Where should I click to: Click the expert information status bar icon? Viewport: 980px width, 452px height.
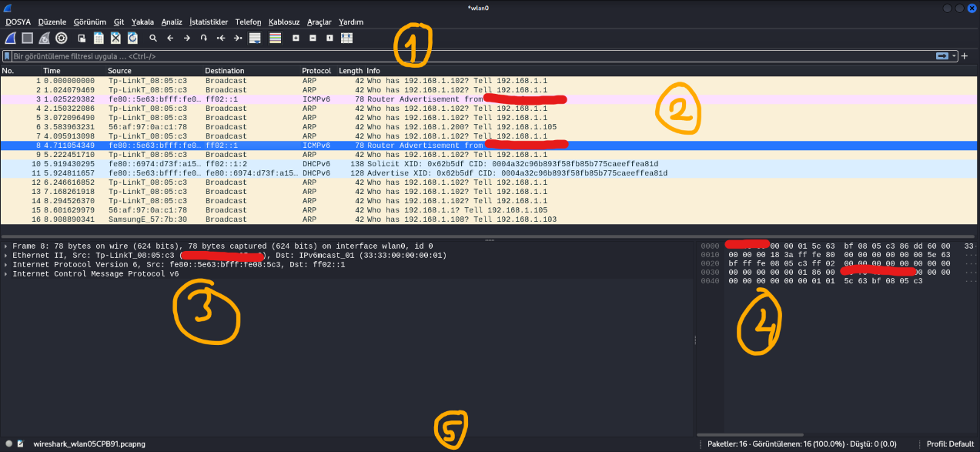(x=8, y=444)
